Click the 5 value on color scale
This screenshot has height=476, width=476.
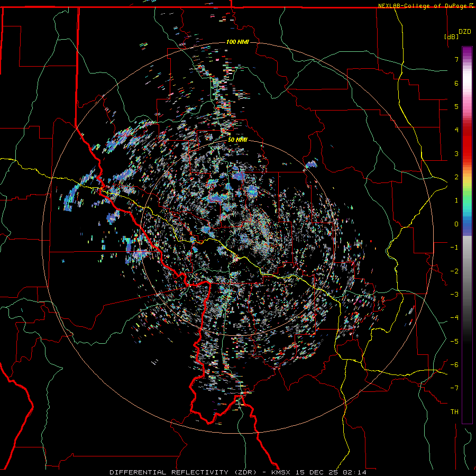[456, 106]
